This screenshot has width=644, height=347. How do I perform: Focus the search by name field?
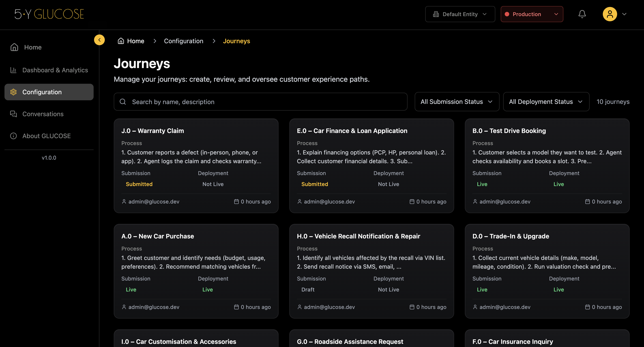[265, 102]
